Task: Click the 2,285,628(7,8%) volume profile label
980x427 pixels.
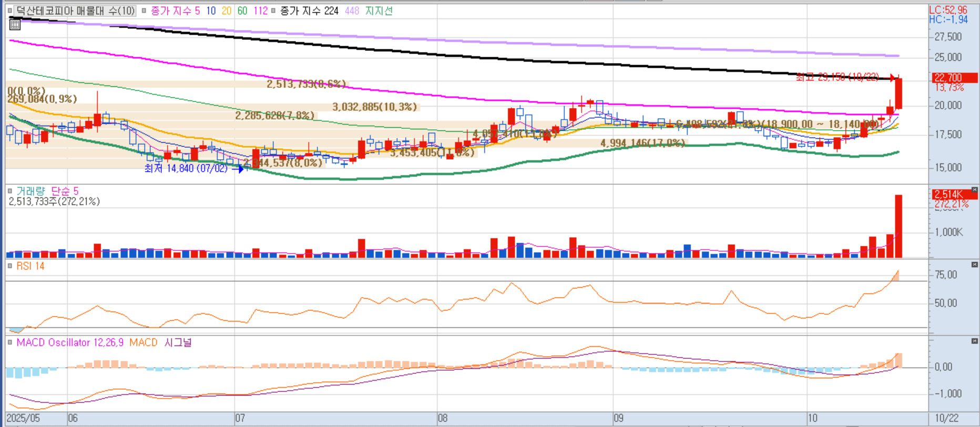Action: pos(275,116)
